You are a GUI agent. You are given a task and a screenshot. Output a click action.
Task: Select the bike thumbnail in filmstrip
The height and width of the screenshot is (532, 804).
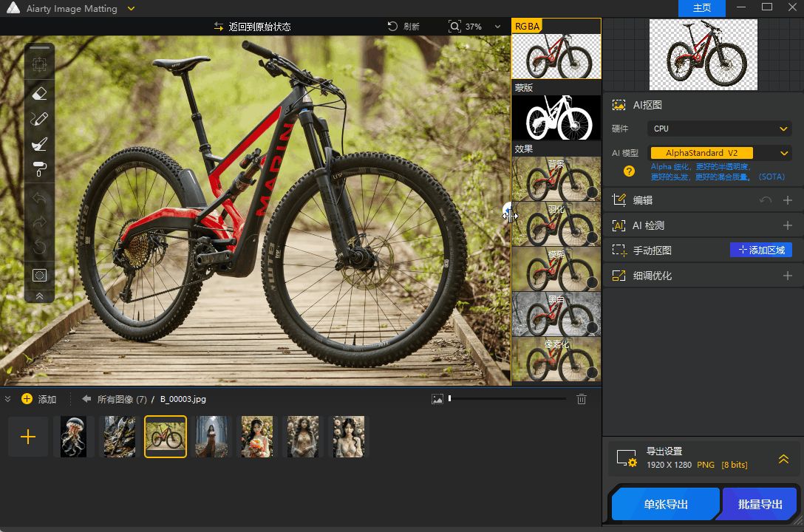pos(166,437)
